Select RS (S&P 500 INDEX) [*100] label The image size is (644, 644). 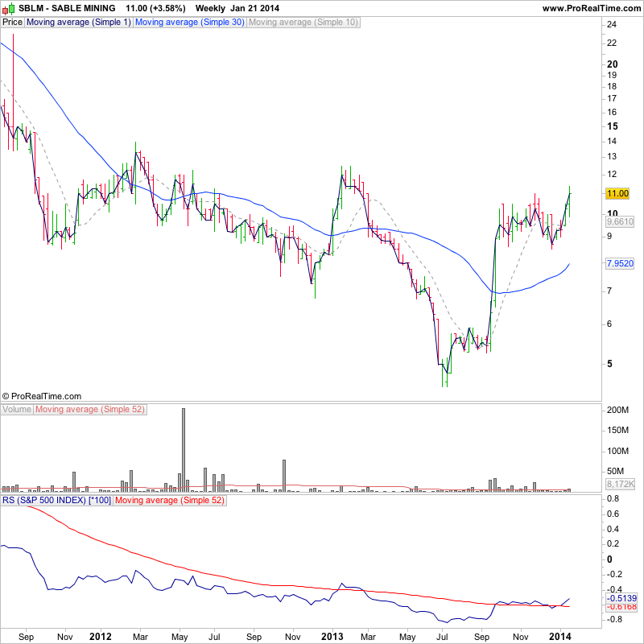[x=56, y=500]
